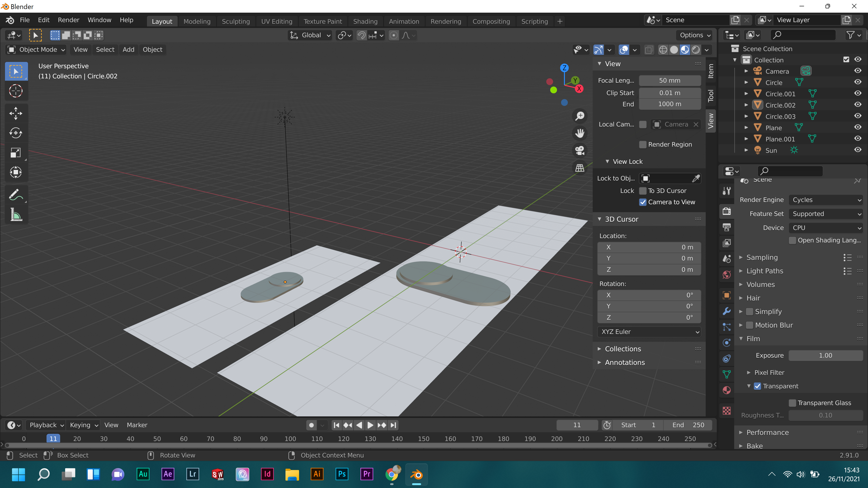Click the Focal Length field
This screenshot has width=868, height=488.
(x=670, y=81)
